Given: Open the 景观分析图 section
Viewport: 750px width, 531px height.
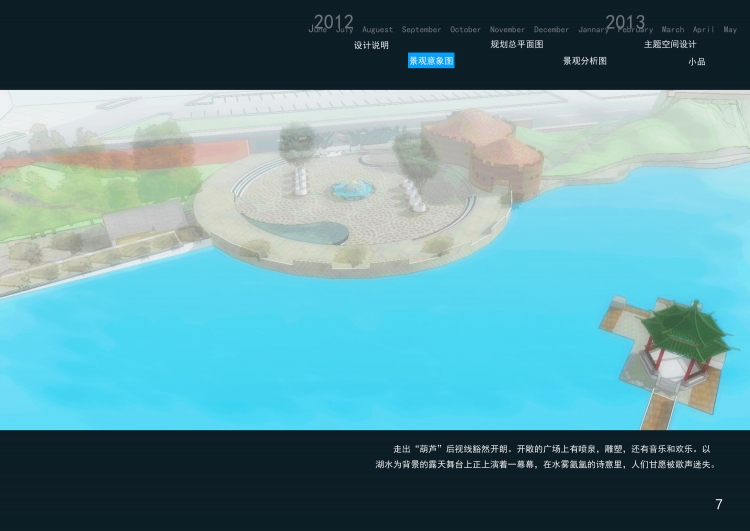Looking at the screenshot, I should click(585, 61).
